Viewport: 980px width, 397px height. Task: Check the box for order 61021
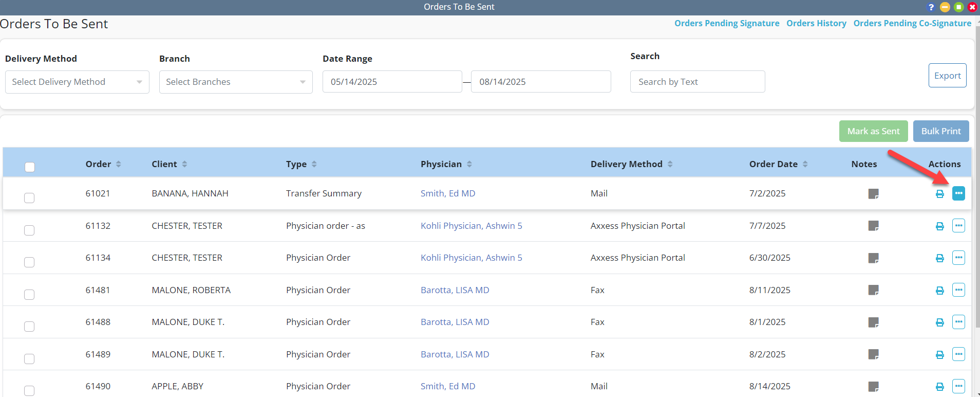pyautogui.click(x=29, y=198)
